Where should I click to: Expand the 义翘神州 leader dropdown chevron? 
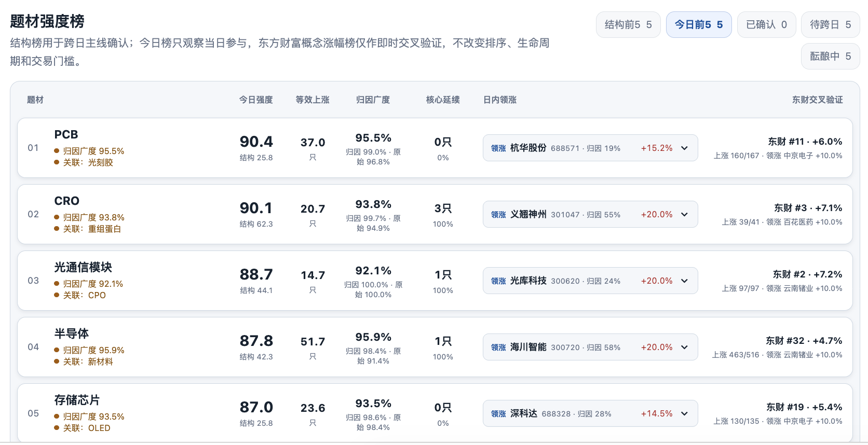coord(684,215)
